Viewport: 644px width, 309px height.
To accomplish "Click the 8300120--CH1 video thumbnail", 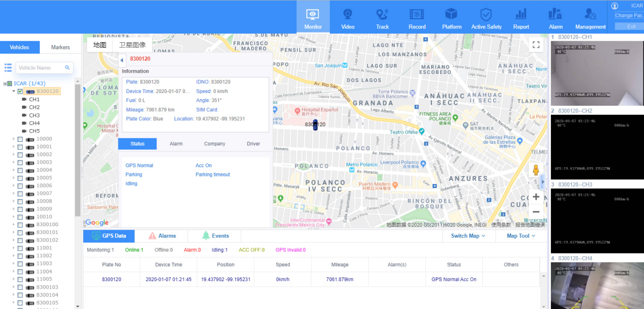I will [x=597, y=74].
